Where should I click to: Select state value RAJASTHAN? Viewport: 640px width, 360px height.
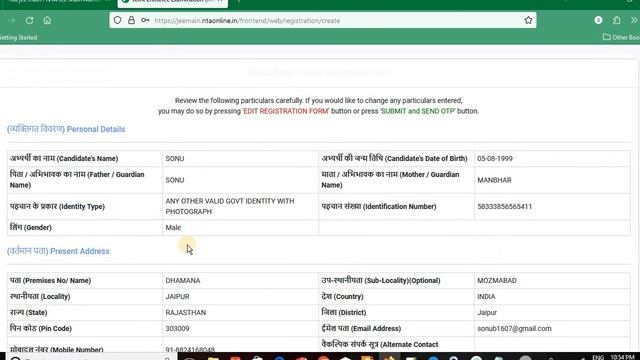point(186,312)
